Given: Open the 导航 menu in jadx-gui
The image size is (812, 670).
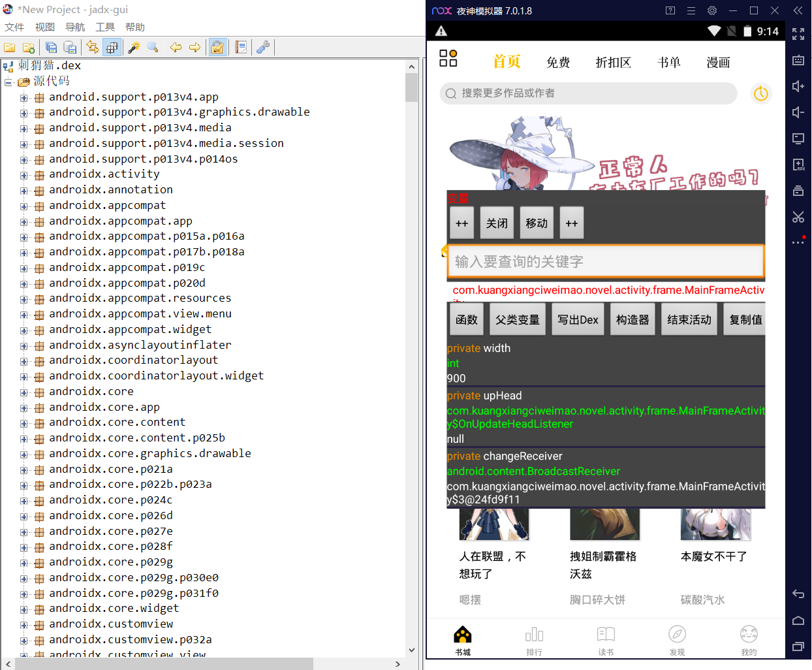Looking at the screenshot, I should coord(75,27).
